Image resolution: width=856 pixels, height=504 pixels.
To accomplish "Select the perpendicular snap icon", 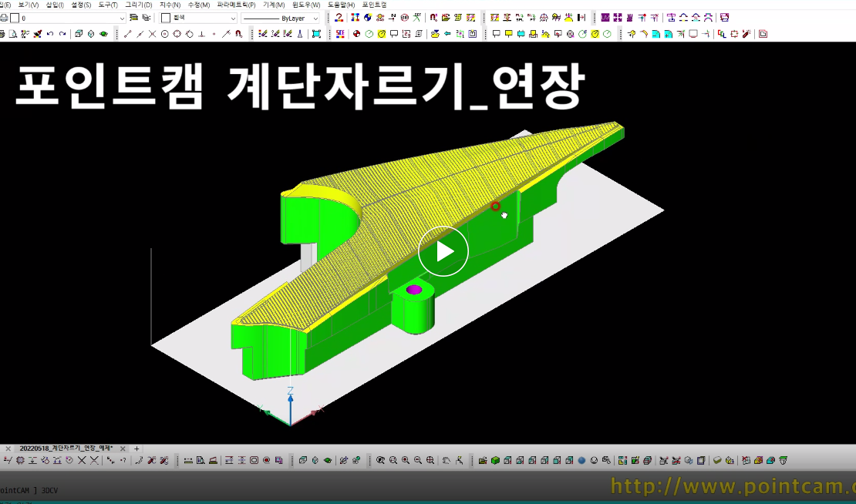I will [x=202, y=34].
